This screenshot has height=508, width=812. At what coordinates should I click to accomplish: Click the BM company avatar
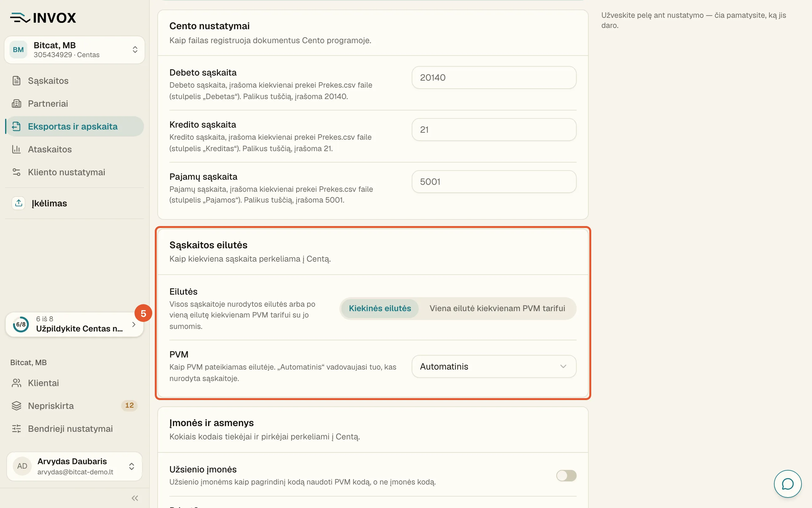18,50
